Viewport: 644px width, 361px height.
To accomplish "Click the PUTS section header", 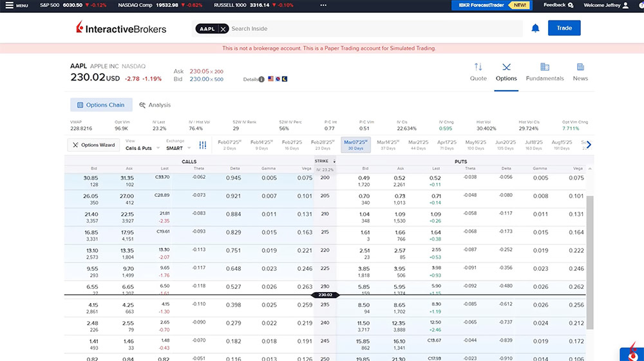I will pos(460,162).
